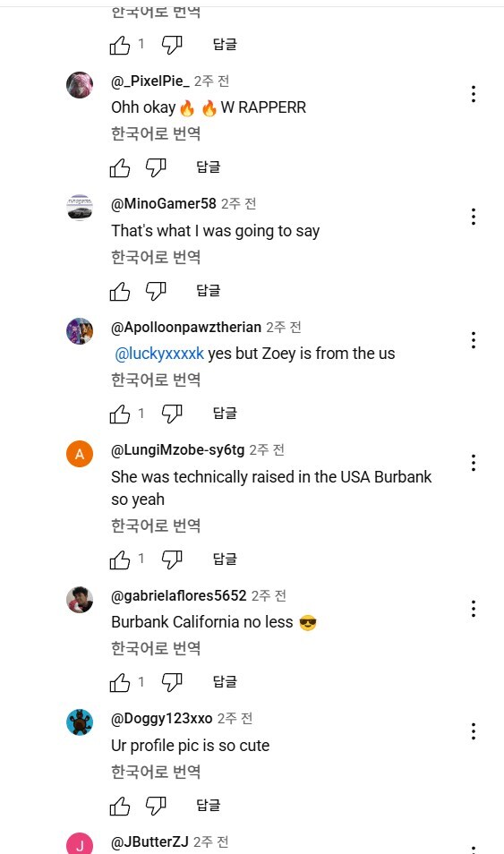Image resolution: width=504 pixels, height=854 pixels.
Task: Translate 'W RAPPERR' comment to Korean
Action: [156, 133]
